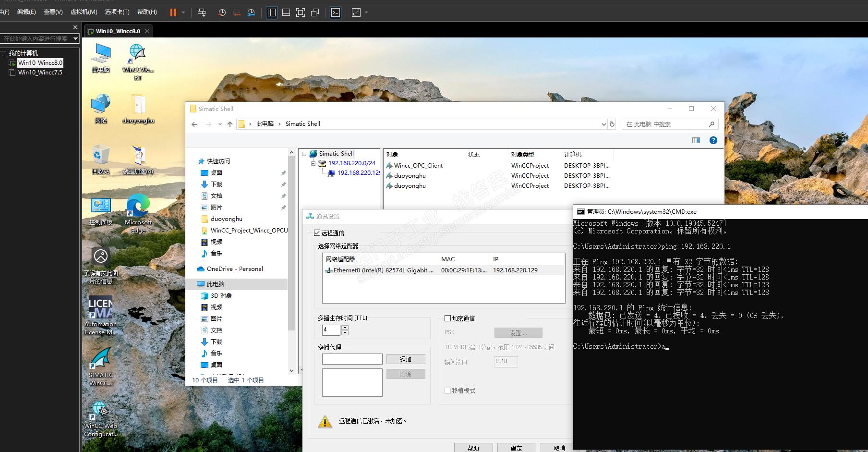The image size is (868, 452).
Task: Open VMware console view icon
Action: 336,12
